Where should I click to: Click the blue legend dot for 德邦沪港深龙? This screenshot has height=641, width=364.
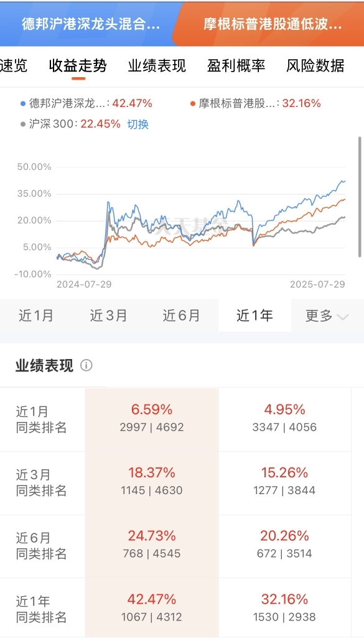click(x=23, y=103)
